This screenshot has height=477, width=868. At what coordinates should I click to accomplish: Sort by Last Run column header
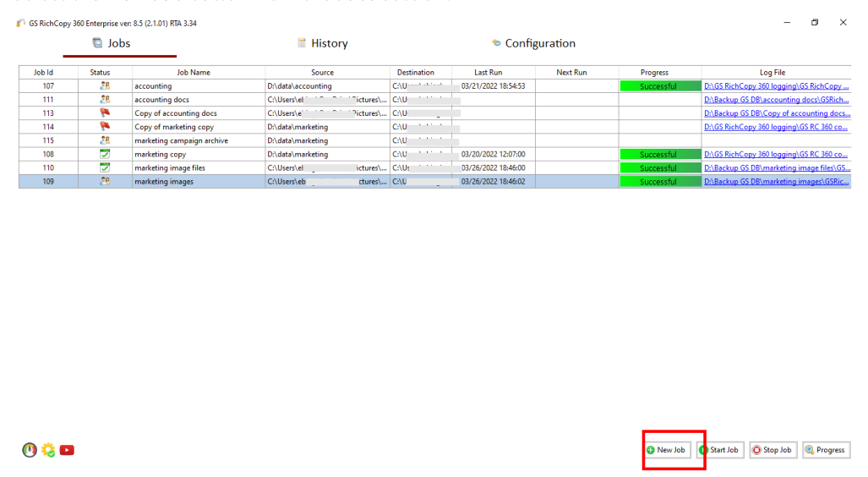click(x=494, y=72)
